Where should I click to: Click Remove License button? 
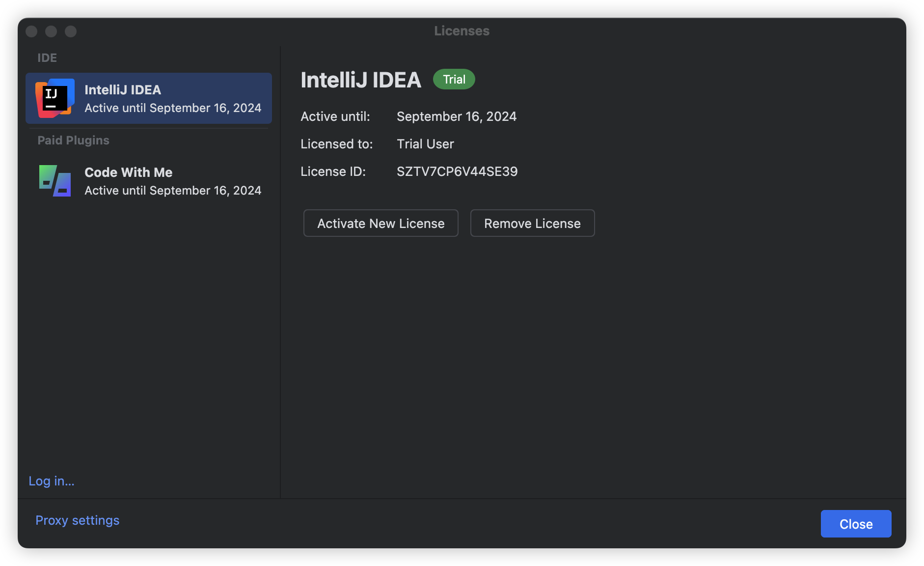[533, 223]
